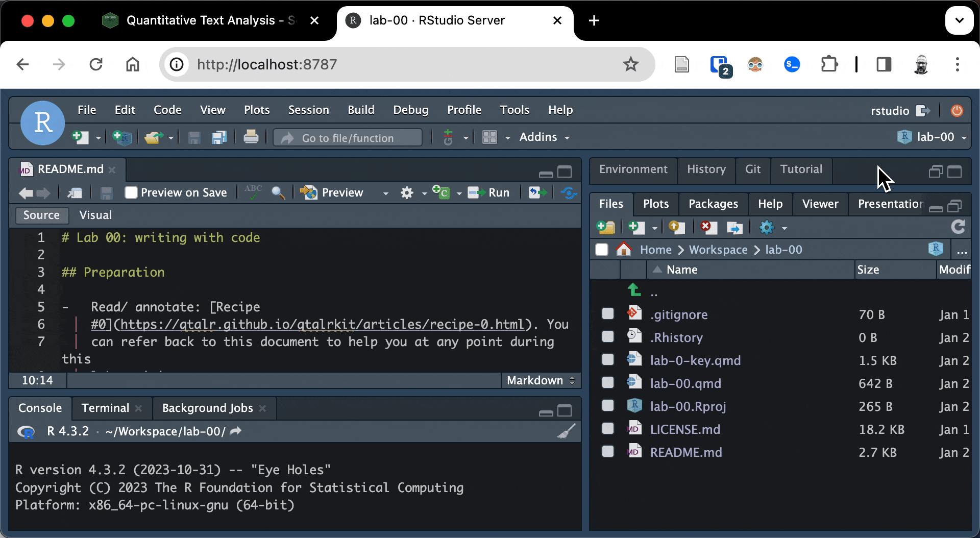Click the spell check ABC icon
The height and width of the screenshot is (538, 980).
[x=253, y=192]
